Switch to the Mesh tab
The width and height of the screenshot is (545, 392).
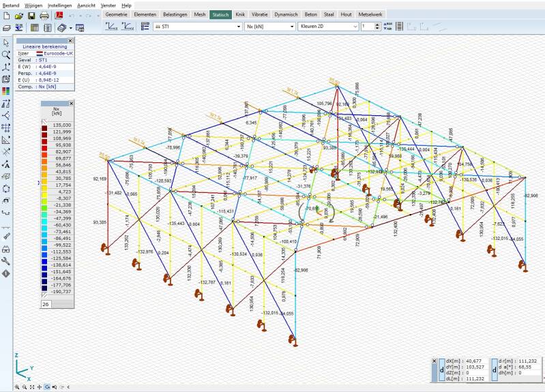pos(199,14)
